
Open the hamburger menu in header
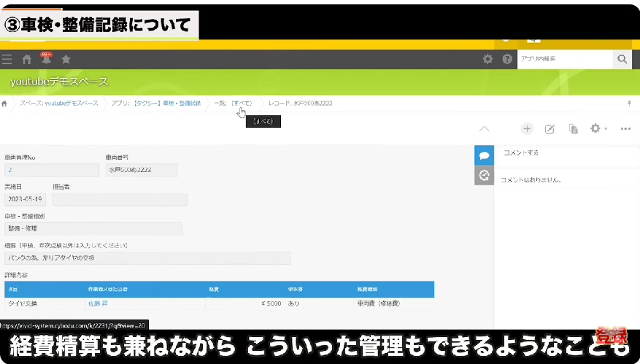[x=7, y=59]
